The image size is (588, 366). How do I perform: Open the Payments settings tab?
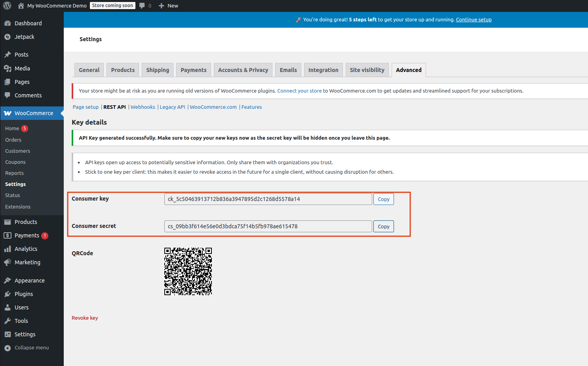194,70
